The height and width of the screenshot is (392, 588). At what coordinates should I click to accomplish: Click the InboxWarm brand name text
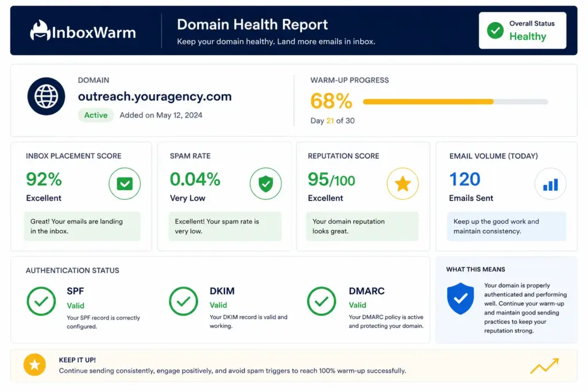tap(94, 33)
